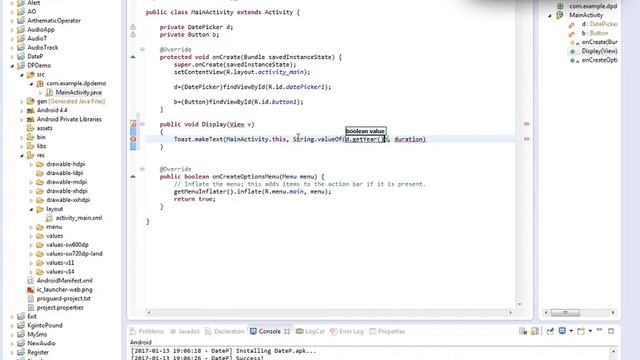Click the Open Console icon
The height and width of the screenshot is (360, 640).
tap(581, 331)
